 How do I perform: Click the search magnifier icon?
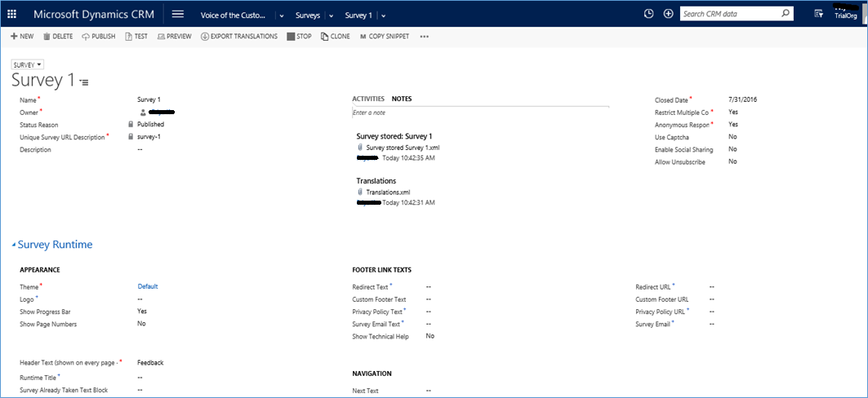[x=785, y=14]
